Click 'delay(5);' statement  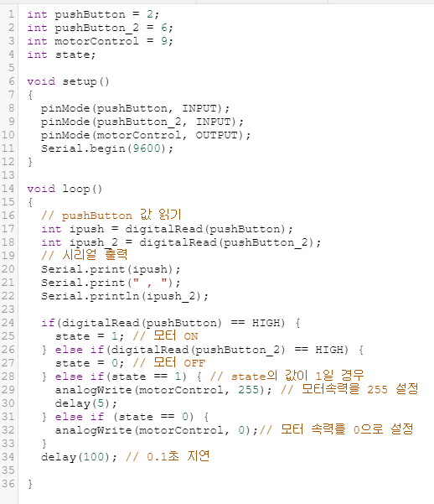point(86,403)
